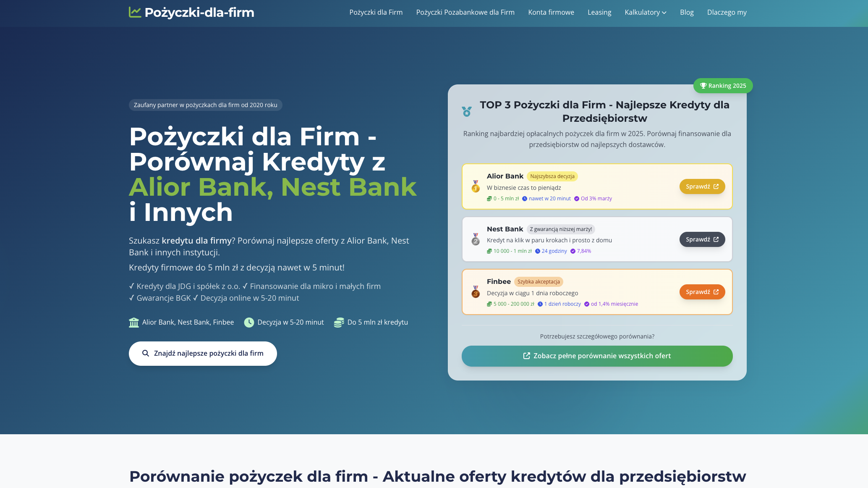The image size is (868, 488).
Task: Click the silver medal icon for Nest Bank
Action: tap(476, 239)
